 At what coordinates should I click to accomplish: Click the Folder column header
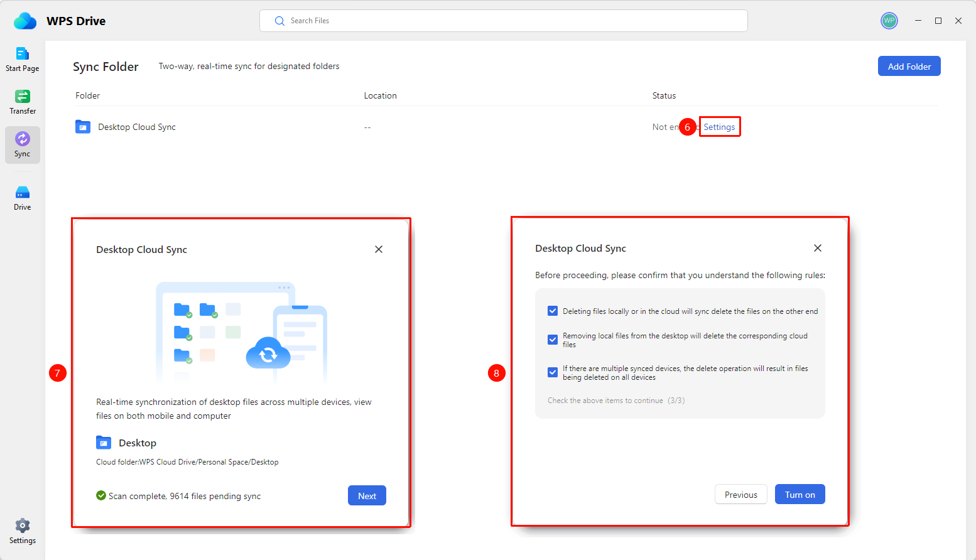coord(87,95)
